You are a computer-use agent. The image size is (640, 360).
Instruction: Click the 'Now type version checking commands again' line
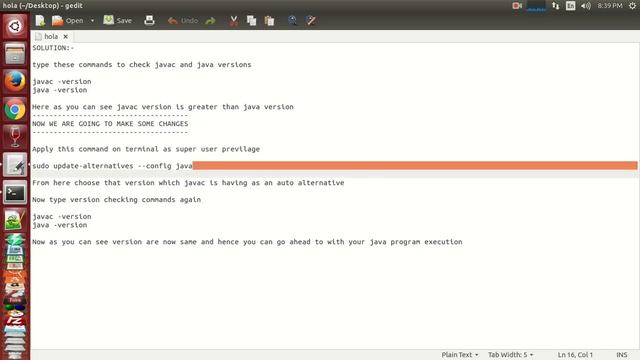tap(116, 200)
